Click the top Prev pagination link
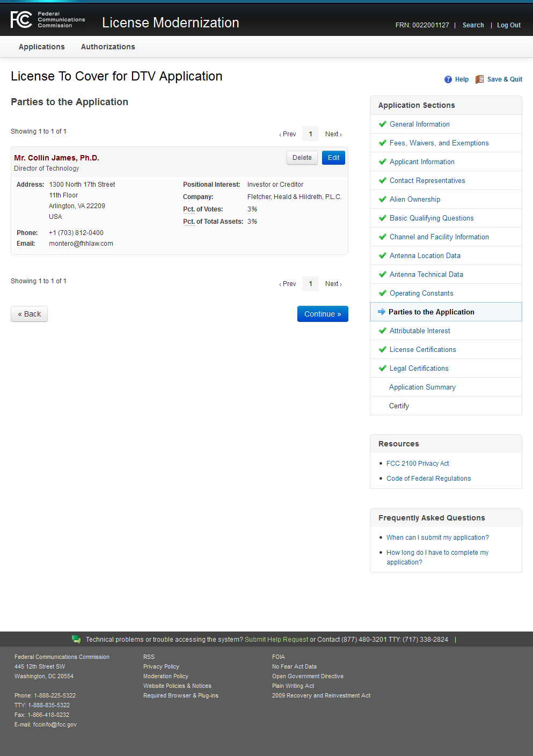The image size is (533, 756). [x=288, y=134]
